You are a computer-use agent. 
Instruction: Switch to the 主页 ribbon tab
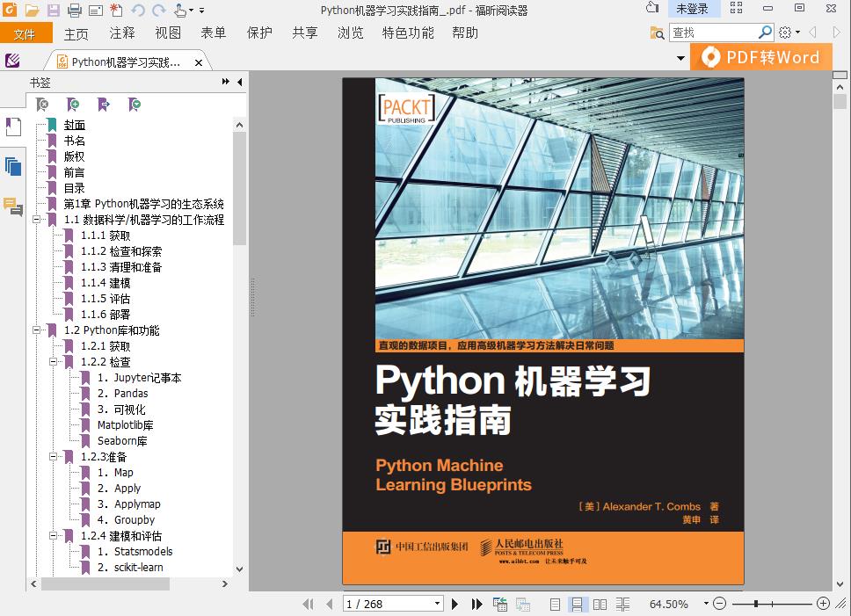[76, 33]
